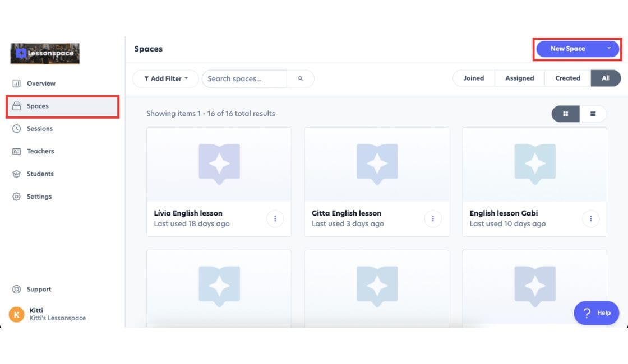Open Teachers page from sidebar
The image size is (628, 364).
point(40,151)
